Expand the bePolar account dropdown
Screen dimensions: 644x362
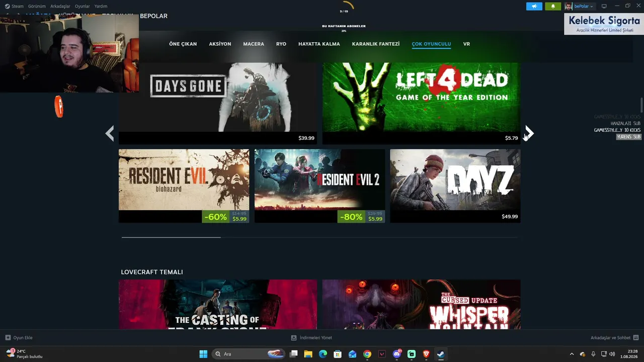coord(579,6)
